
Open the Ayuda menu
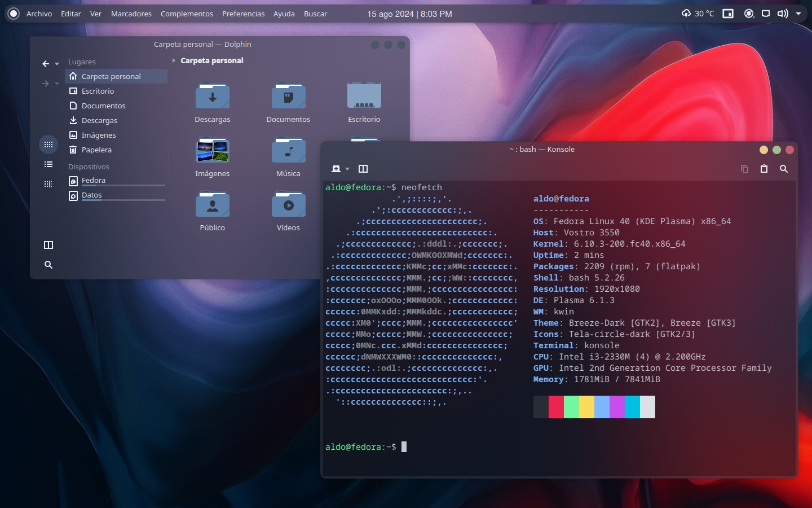pos(284,14)
